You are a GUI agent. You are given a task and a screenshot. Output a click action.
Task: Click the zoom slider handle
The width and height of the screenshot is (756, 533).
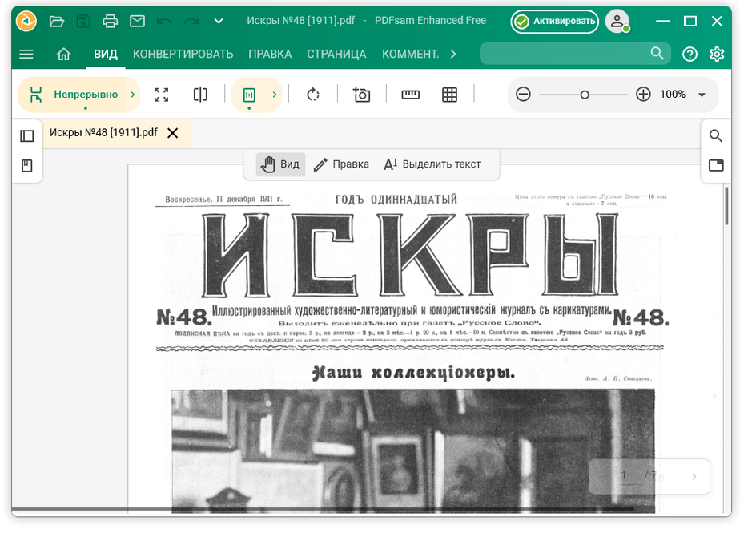(x=585, y=95)
